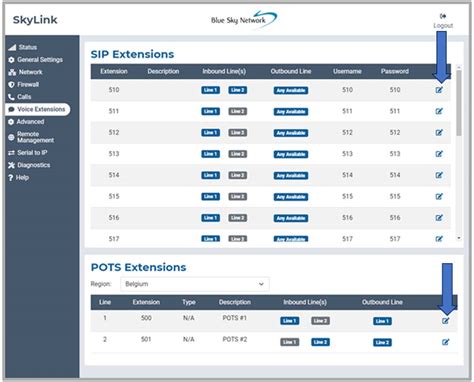Screen dimensions: 474x382
Task: Open the Advanced settings page
Action: tap(30, 122)
